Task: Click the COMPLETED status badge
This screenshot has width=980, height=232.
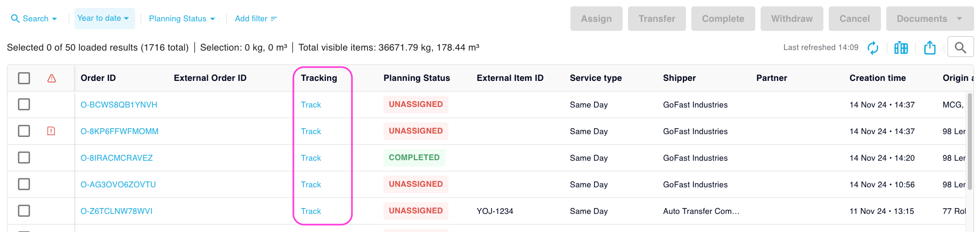Action: coord(414,158)
